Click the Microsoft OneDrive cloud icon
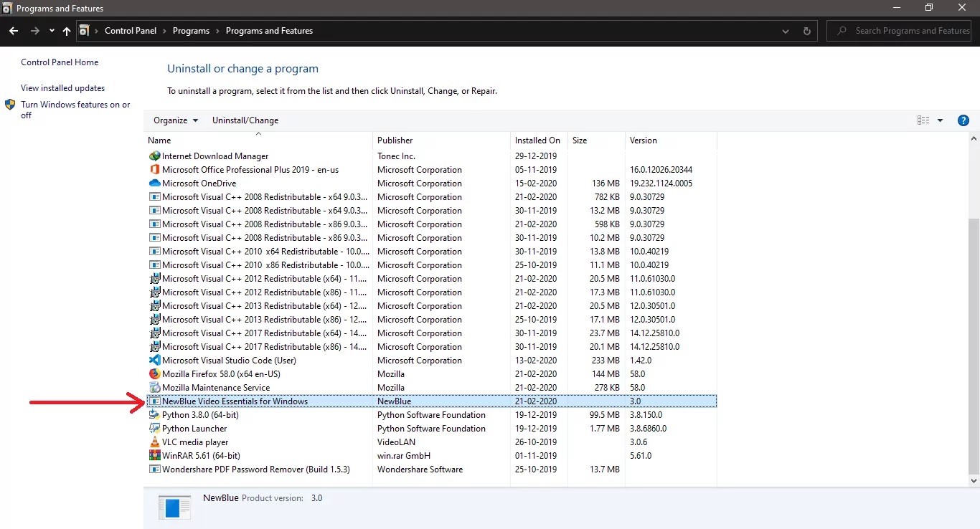The height and width of the screenshot is (529, 980). (154, 184)
